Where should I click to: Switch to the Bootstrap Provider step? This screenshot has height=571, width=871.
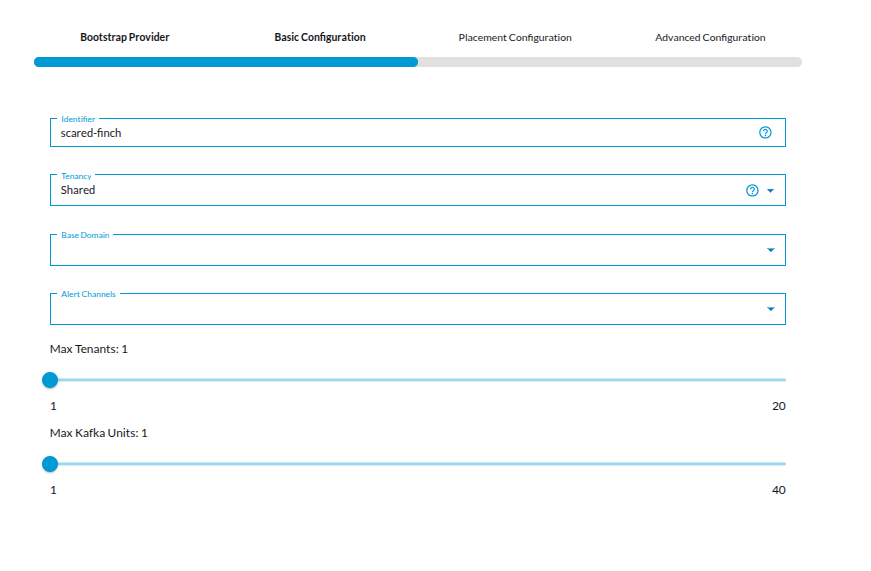tap(125, 38)
